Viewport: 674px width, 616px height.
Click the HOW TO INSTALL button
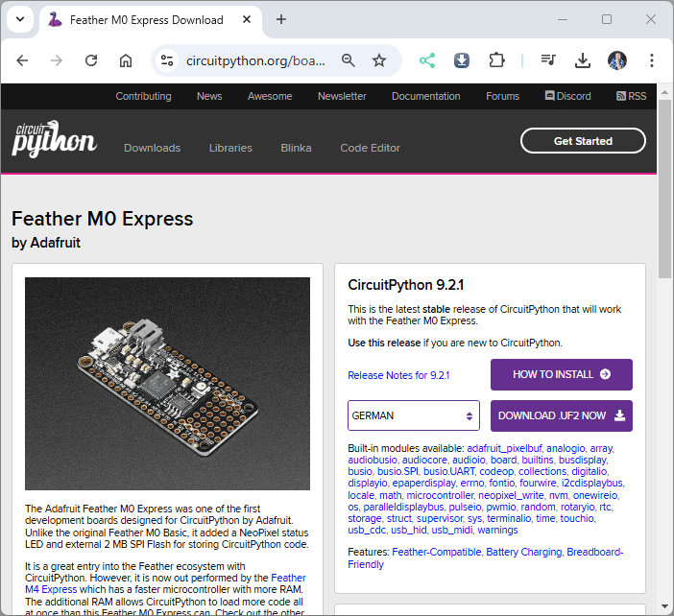click(561, 374)
